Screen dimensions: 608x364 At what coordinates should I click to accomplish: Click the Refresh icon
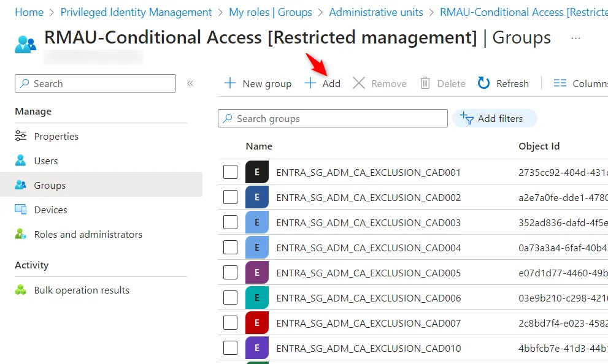[x=484, y=83]
